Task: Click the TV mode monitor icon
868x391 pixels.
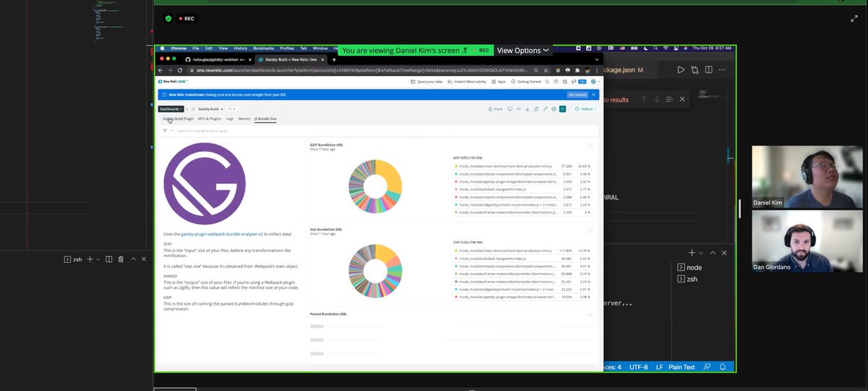Action: (510, 109)
